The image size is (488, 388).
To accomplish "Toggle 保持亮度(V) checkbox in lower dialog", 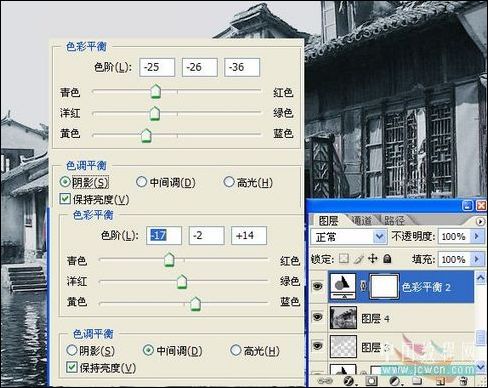I will pyautogui.click(x=71, y=367).
